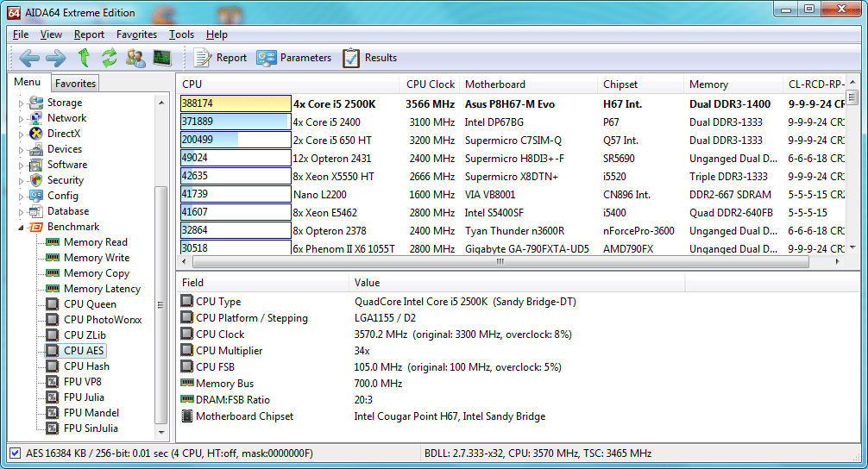
Task: Collapse the Benchmark tree node
Action: 21,228
